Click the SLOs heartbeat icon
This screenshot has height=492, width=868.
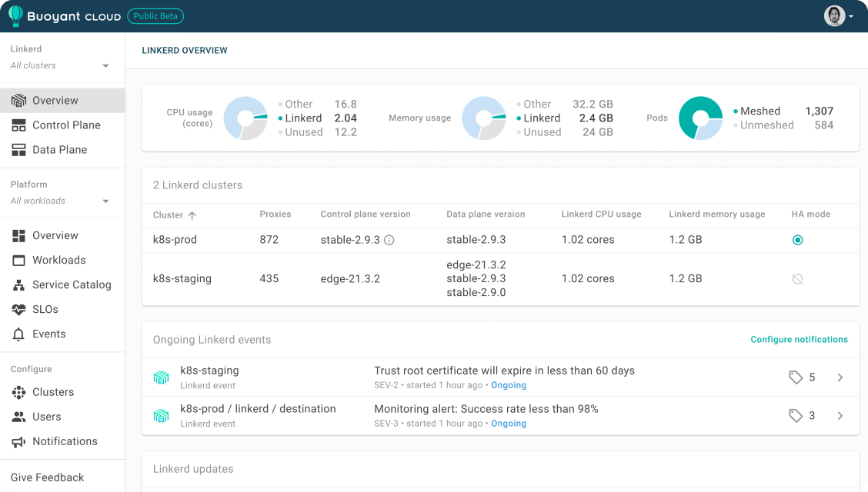tap(18, 310)
